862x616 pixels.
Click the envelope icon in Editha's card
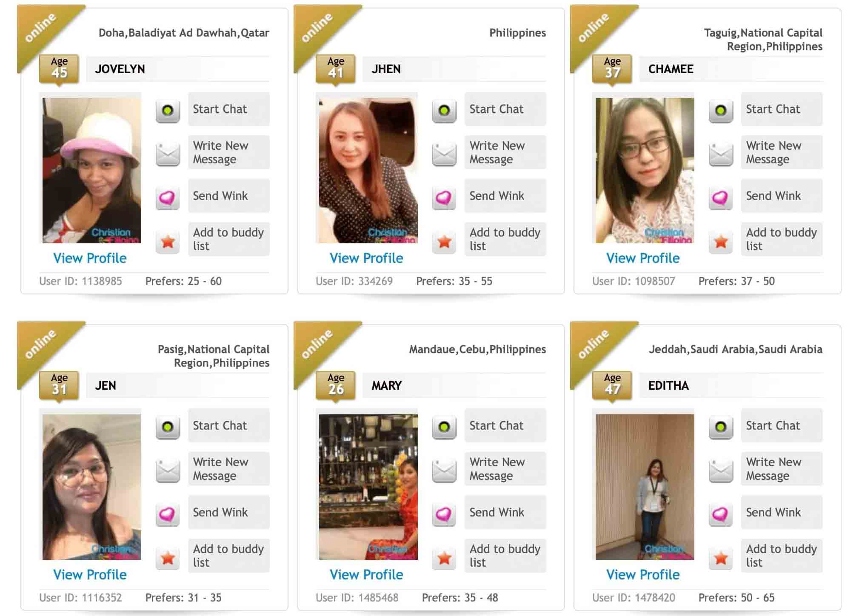[721, 471]
